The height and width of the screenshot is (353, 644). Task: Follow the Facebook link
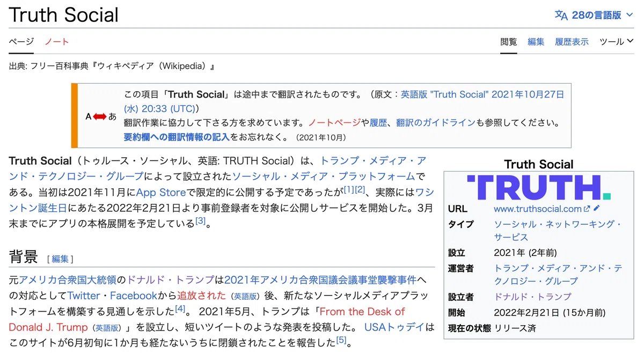click(x=134, y=296)
